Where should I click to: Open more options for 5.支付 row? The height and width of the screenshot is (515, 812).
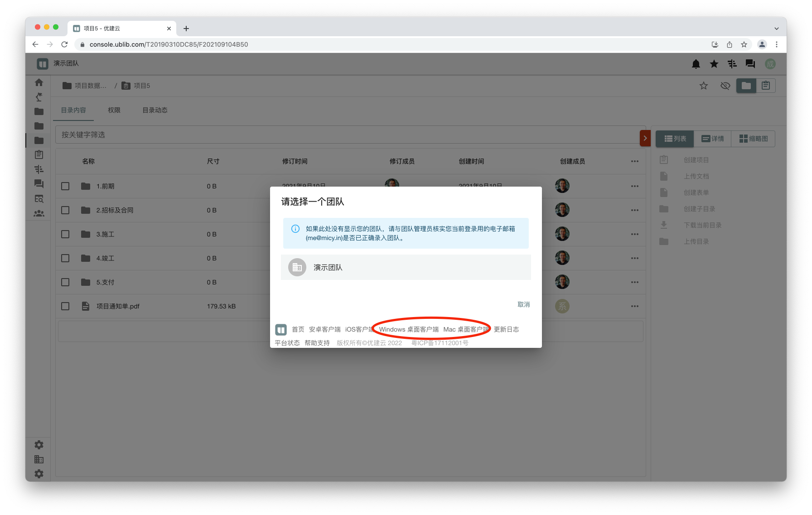point(634,282)
